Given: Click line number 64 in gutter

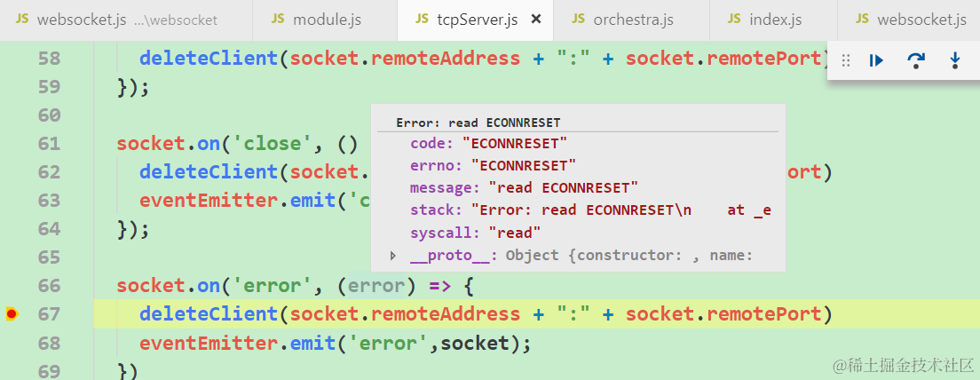Looking at the screenshot, I should coord(50,229).
